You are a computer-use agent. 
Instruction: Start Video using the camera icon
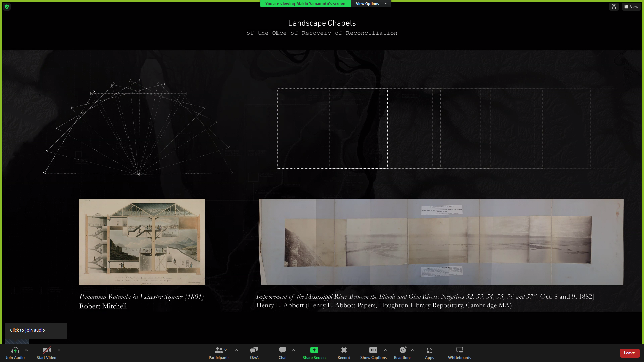tap(46, 350)
